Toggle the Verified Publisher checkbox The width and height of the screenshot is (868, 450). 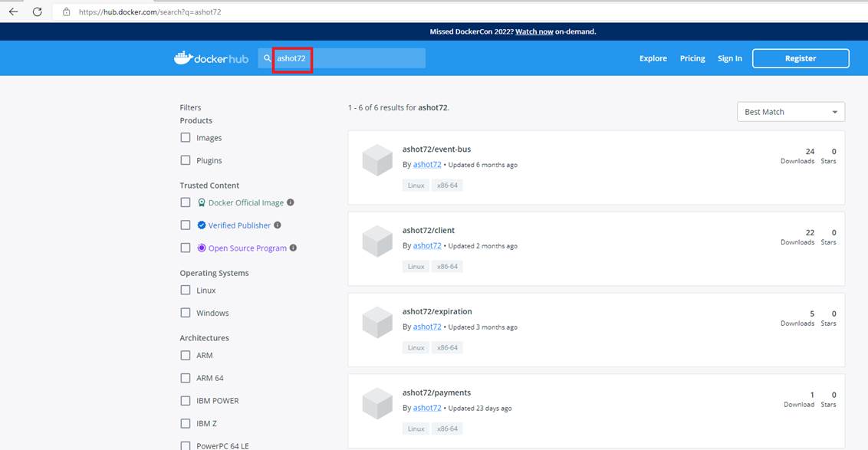[186, 225]
